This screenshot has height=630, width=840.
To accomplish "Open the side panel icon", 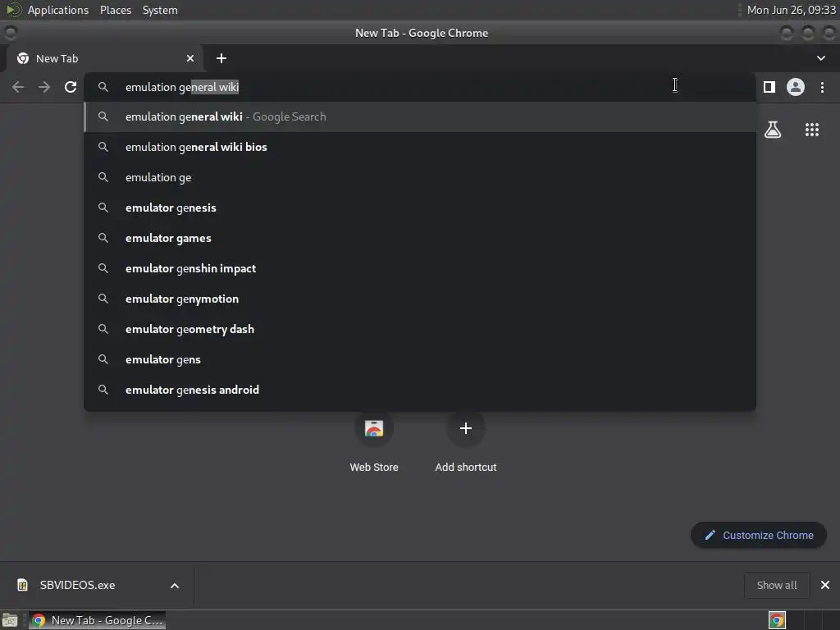I will (x=769, y=87).
